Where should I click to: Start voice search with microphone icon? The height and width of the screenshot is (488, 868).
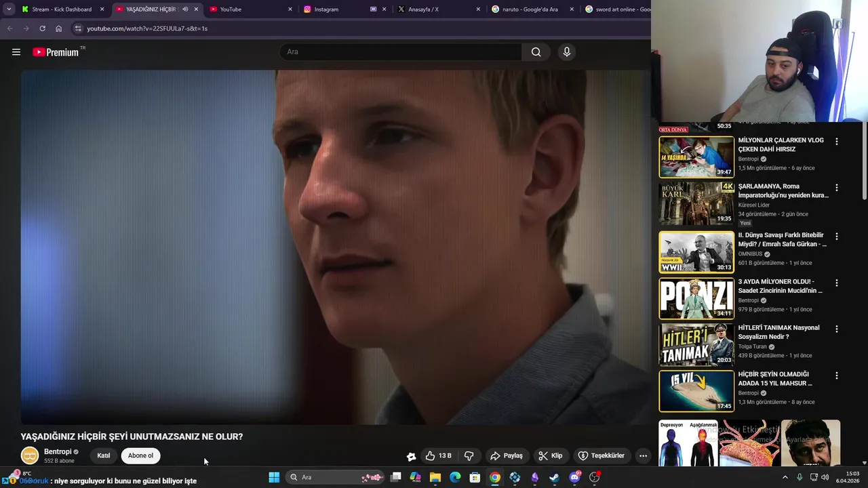(567, 52)
